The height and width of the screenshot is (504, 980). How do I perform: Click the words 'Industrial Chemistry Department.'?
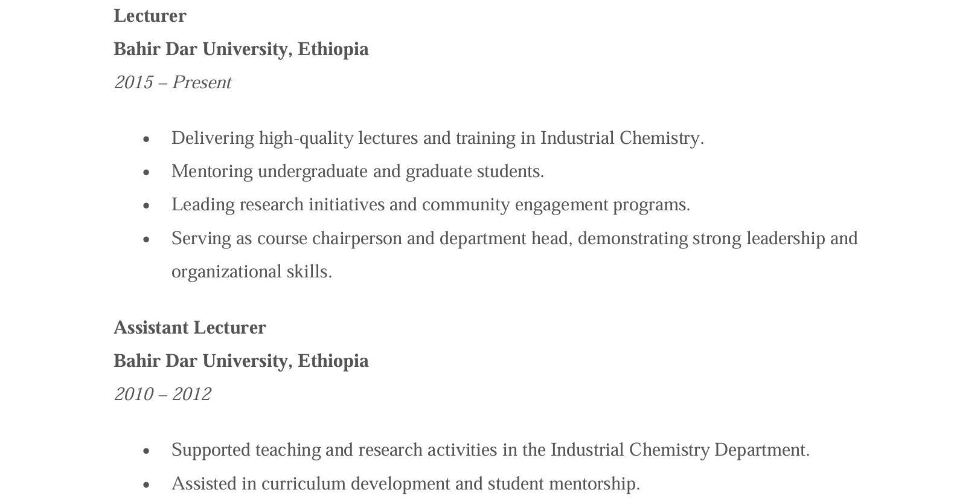click(680, 450)
